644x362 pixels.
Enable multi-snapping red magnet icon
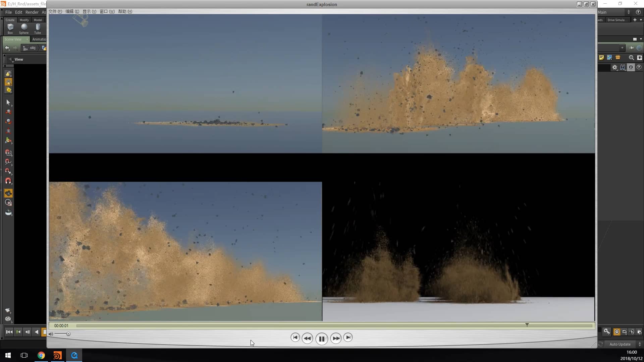(8, 181)
